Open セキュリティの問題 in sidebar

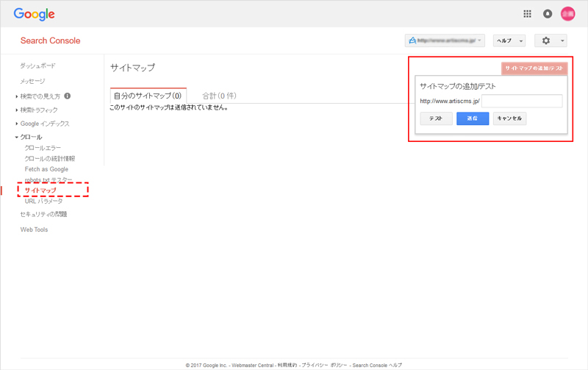click(x=43, y=214)
